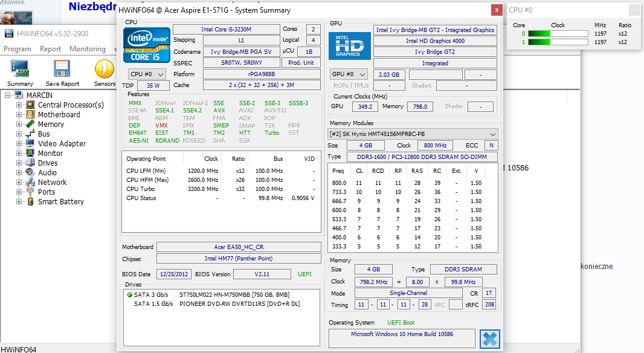Select the Memory module tree icon
644x353 pixels.
click(x=30, y=124)
